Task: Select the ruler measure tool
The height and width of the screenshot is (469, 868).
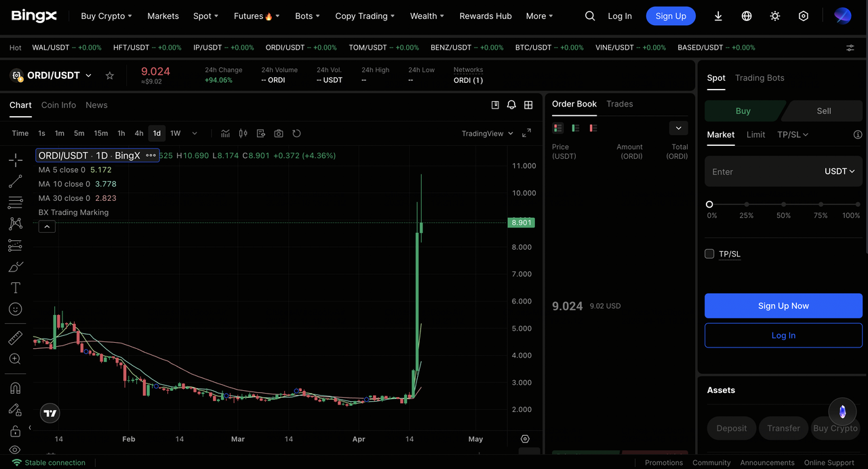Action: 15,337
